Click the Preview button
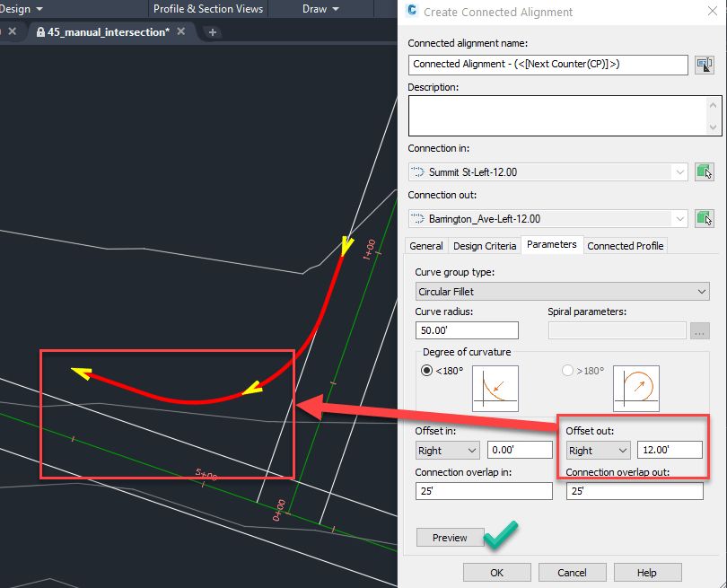Viewport: 727px width, 588px height. 450,538
